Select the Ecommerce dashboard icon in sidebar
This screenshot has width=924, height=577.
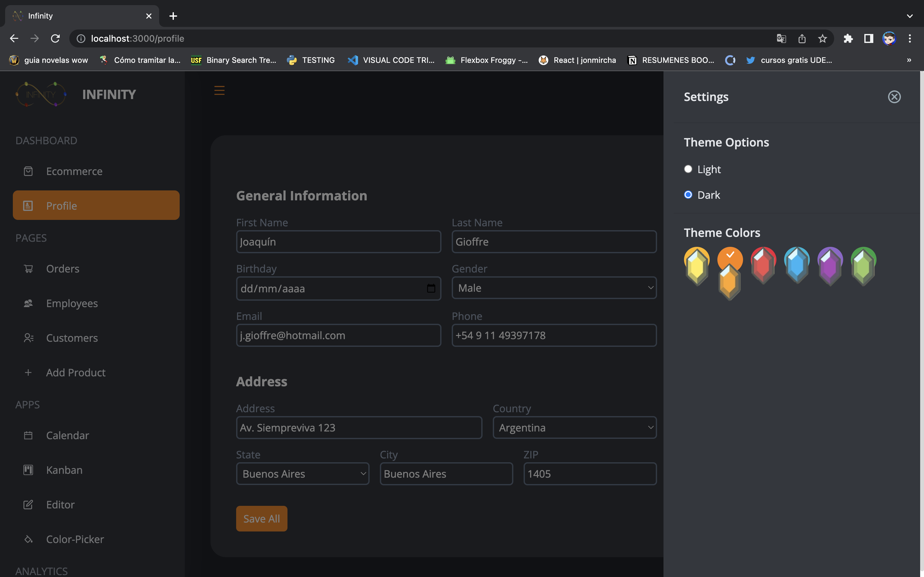pyautogui.click(x=28, y=171)
